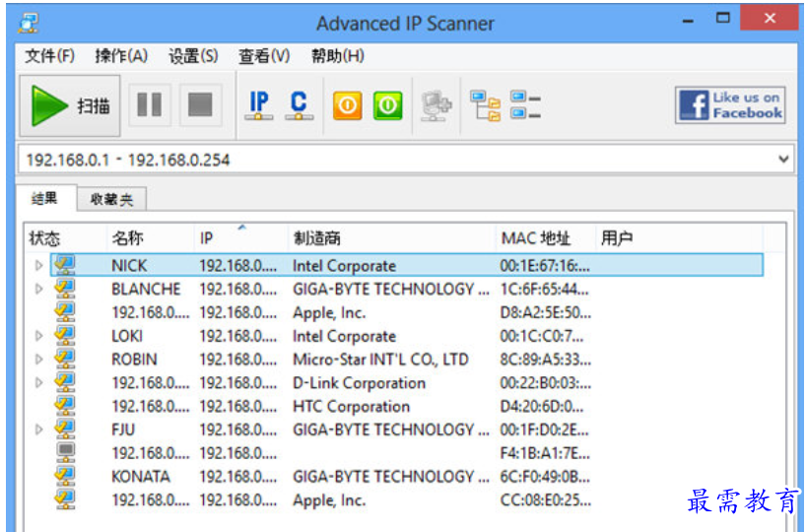Open the 文件(F) menu
807x532 pixels.
[x=50, y=55]
